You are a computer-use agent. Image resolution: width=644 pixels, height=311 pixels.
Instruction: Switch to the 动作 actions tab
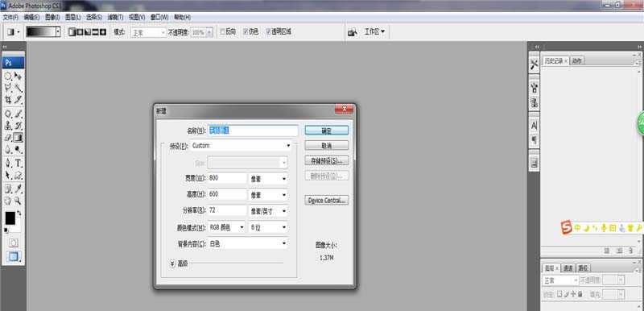coord(577,60)
